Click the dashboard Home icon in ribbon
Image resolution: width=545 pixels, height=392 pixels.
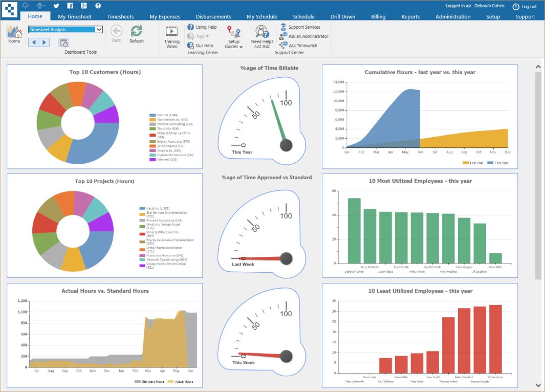coord(14,32)
